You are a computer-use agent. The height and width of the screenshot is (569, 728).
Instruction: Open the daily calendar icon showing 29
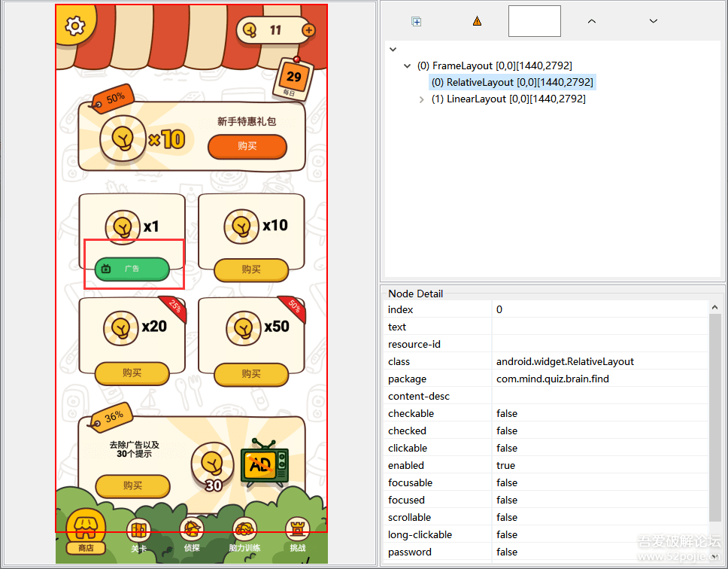[293, 78]
